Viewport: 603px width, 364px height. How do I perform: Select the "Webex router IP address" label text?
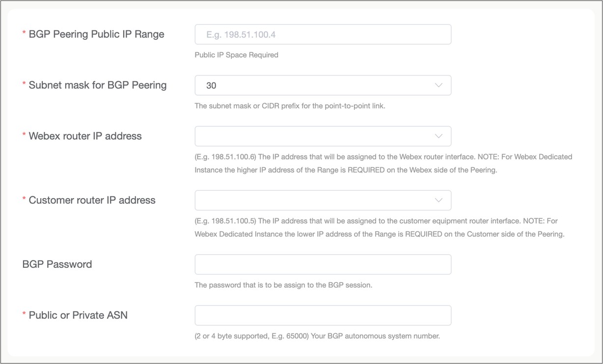(85, 136)
